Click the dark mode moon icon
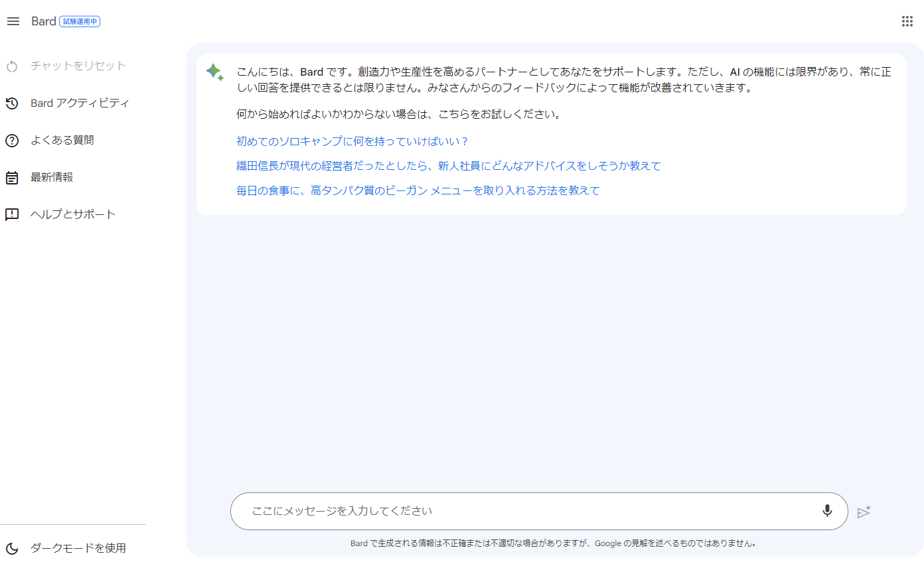The height and width of the screenshot is (566, 924). 12,548
